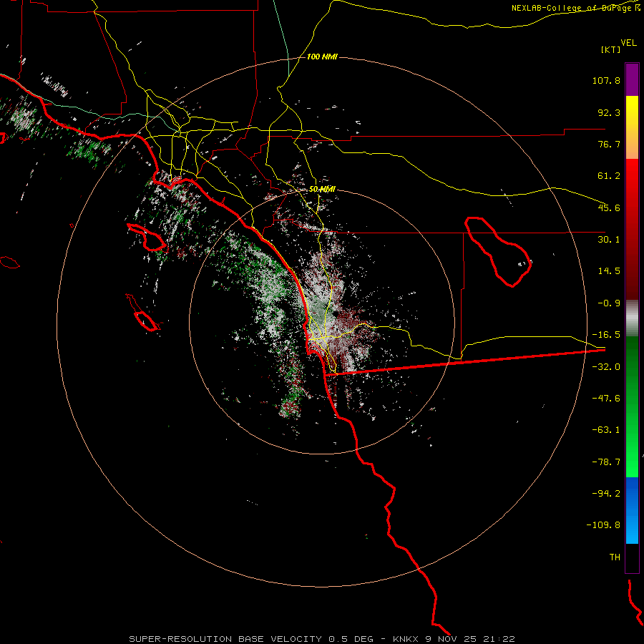Click the -63.1 legend value

606,430
